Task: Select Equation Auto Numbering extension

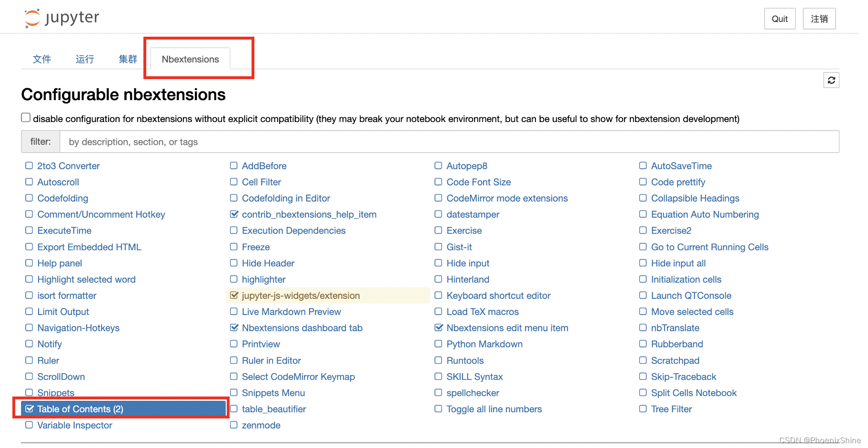Action: 705,214
